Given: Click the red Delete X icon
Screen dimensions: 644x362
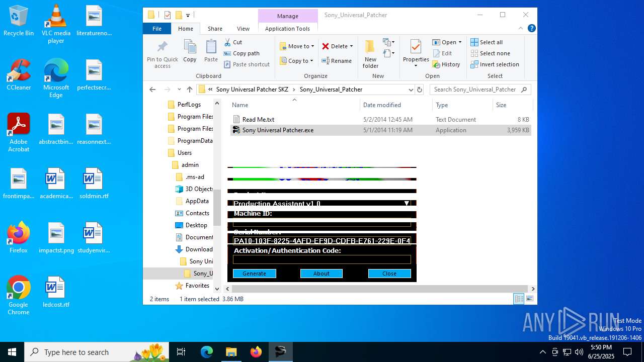Looking at the screenshot, I should [326, 46].
